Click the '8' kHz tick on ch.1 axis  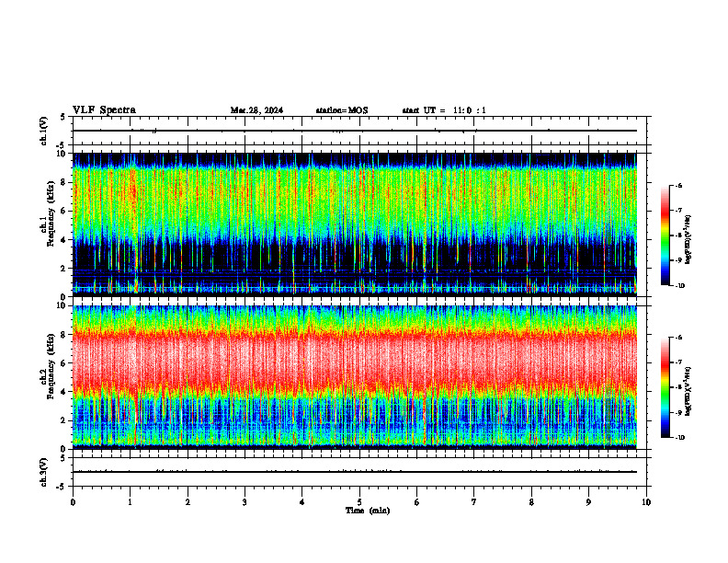pos(63,182)
